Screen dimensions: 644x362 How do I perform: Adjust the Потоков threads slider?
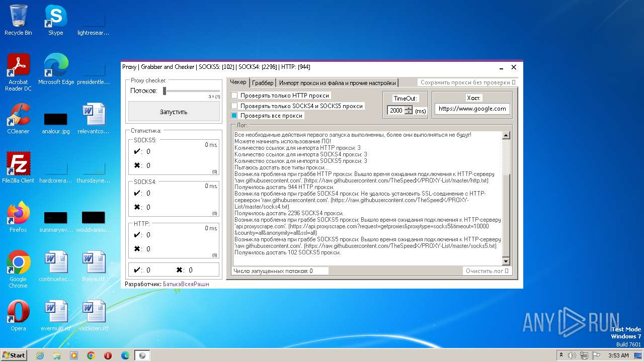pyautogui.click(x=165, y=91)
